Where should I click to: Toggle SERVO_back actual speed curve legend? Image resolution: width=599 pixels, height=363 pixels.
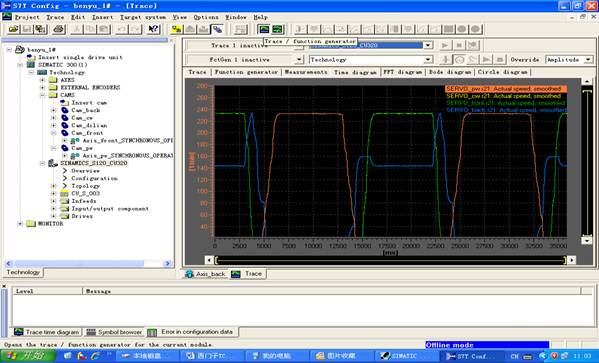pos(506,110)
